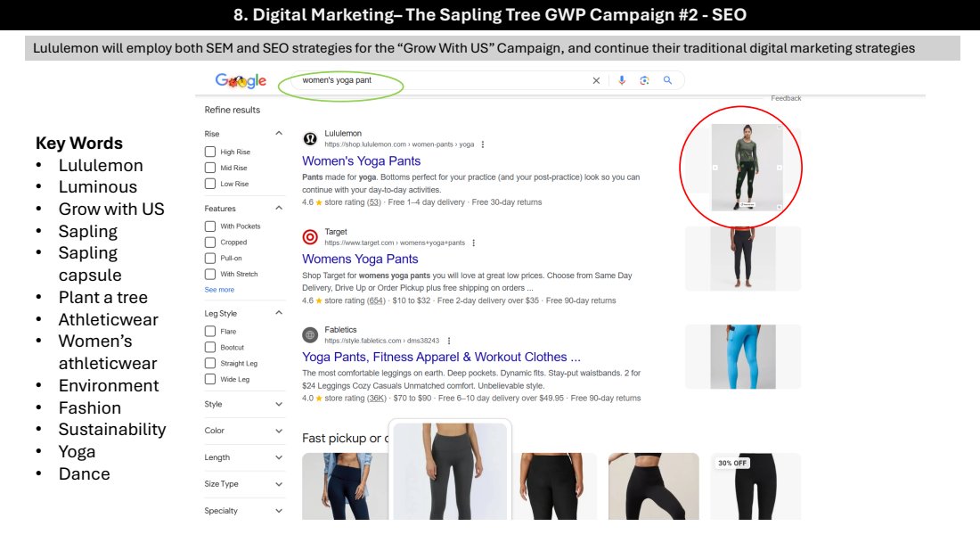Open more options for Target result

click(473, 243)
